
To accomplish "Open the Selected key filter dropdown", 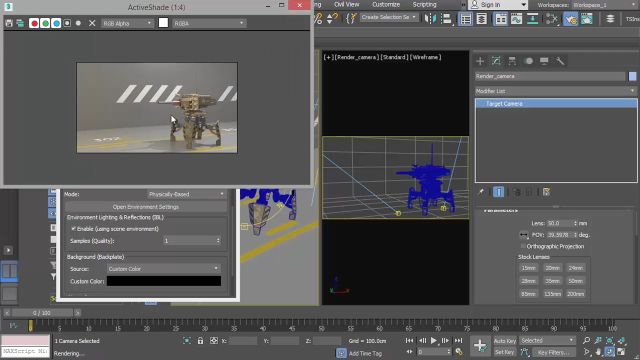I will pyautogui.click(x=547, y=340).
